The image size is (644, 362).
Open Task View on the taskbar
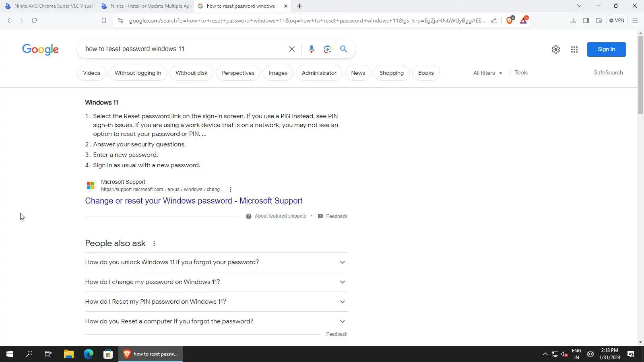(48, 354)
